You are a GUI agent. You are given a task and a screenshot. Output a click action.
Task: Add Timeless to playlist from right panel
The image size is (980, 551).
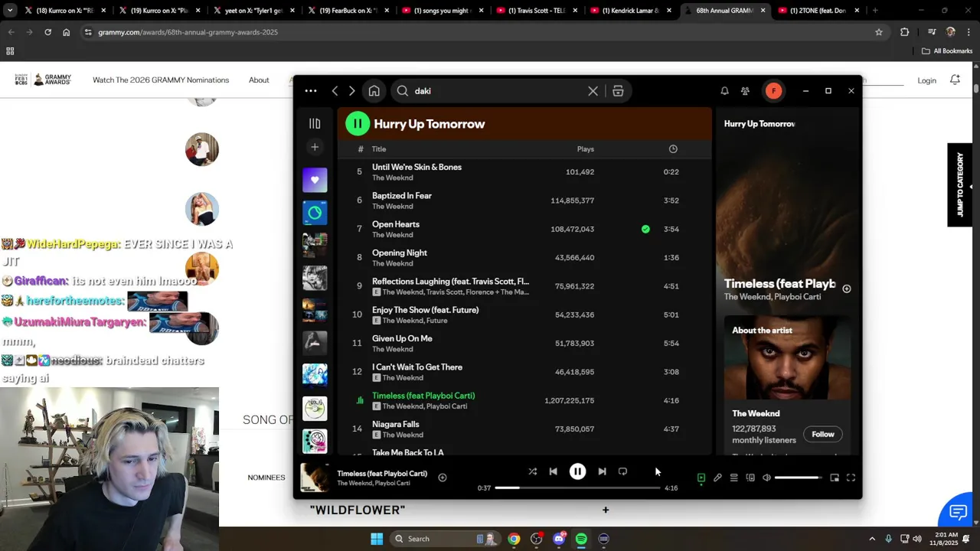(847, 289)
